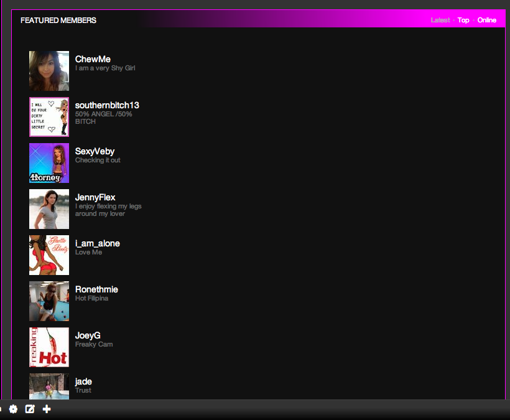Click southernbitch13's avatar thumbnail
The image size is (510, 420).
click(49, 117)
